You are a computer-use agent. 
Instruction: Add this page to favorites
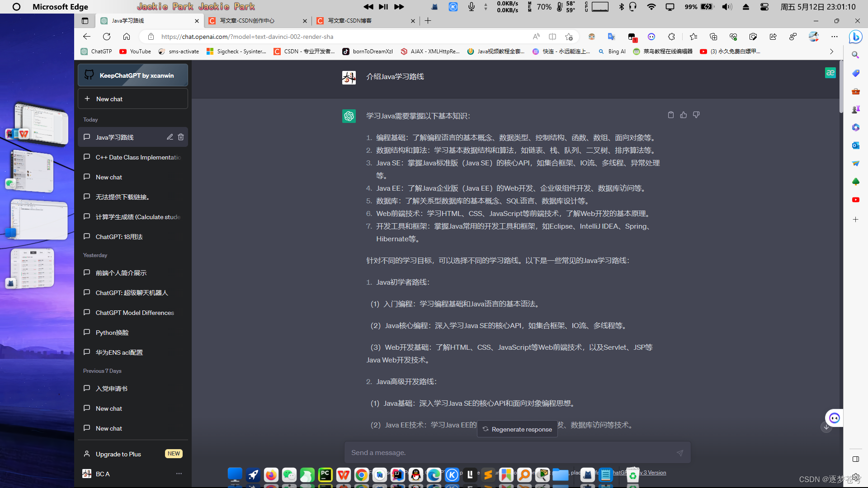(x=569, y=37)
